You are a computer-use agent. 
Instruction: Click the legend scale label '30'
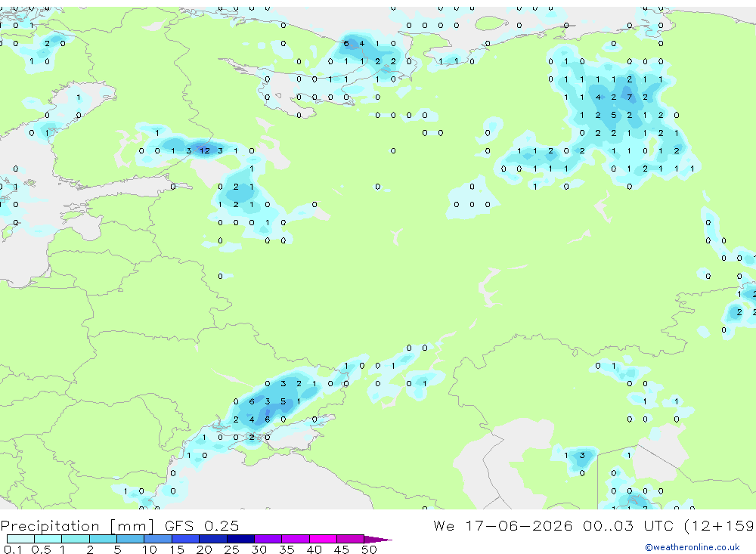259,549
